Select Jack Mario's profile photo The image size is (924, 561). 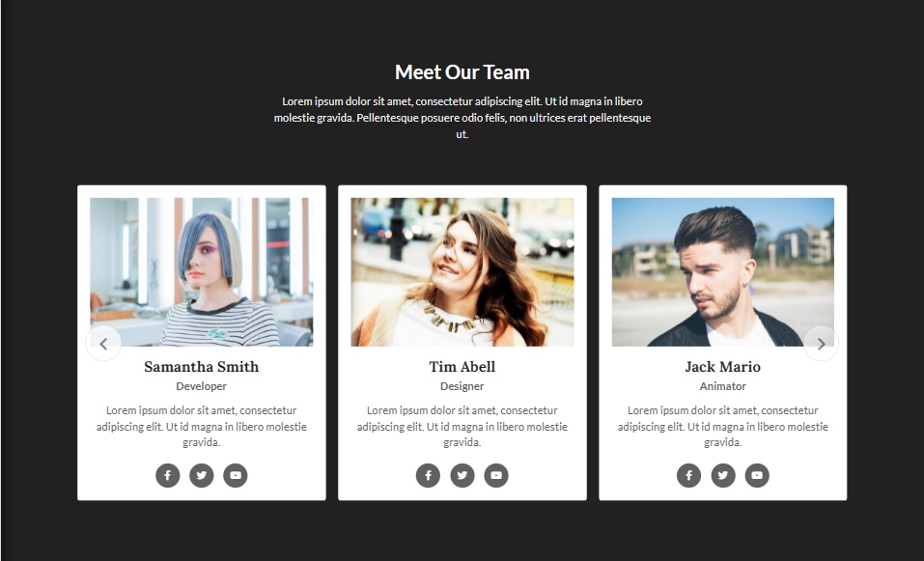pos(723,271)
